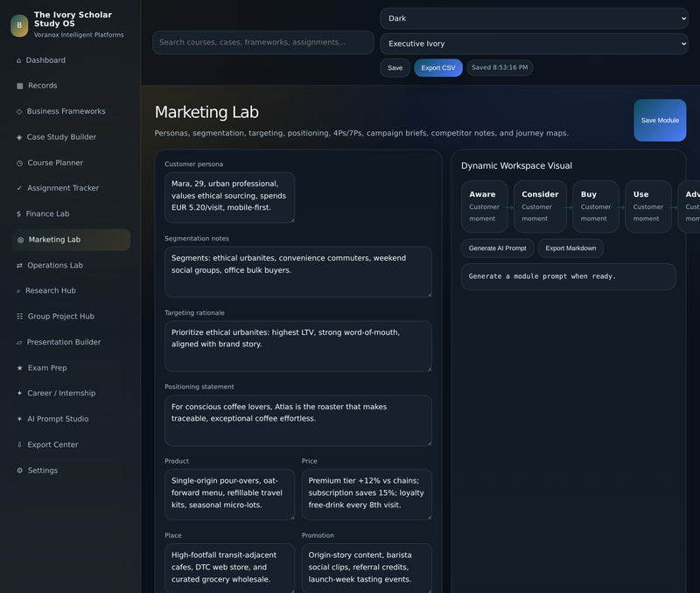Click in the Customer persona text area
The image size is (700, 593).
pos(229,198)
